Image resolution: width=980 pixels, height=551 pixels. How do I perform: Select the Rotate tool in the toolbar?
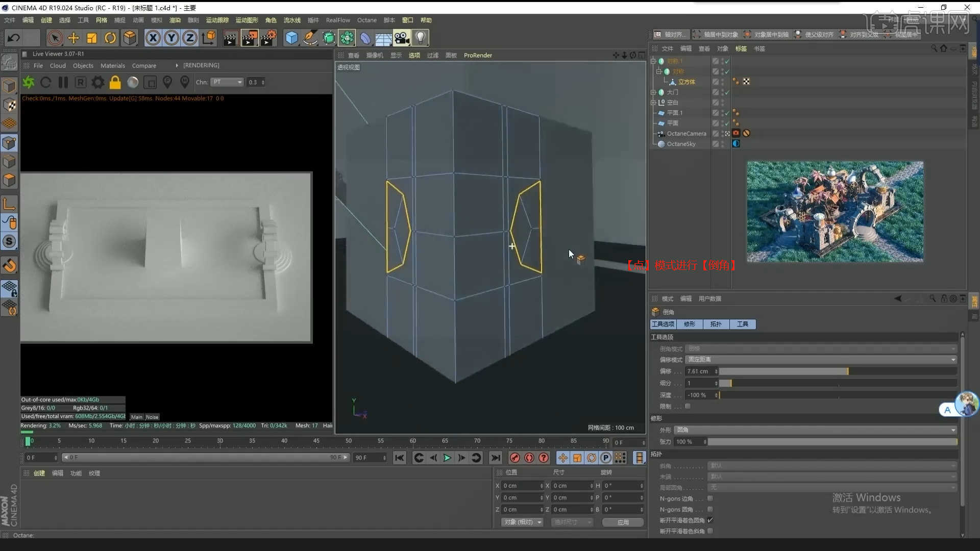click(x=110, y=38)
